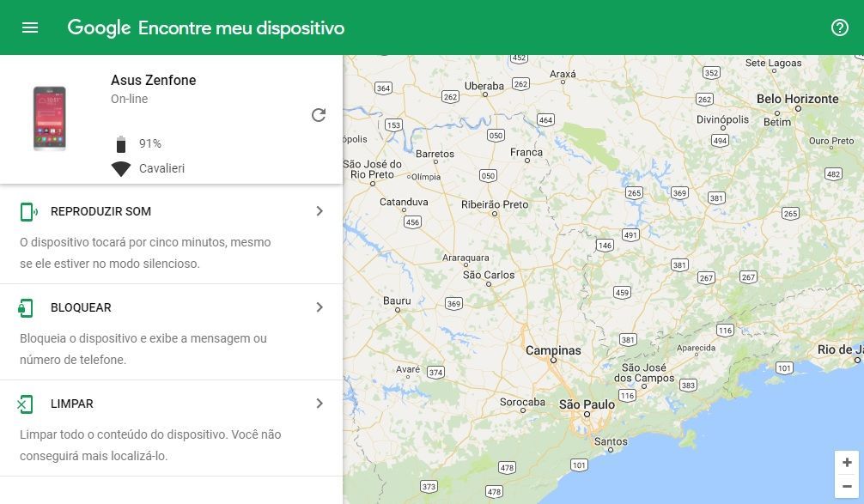This screenshot has width=864, height=504.
Task: Click highway 464 shield near Araxá
Action: 545,120
